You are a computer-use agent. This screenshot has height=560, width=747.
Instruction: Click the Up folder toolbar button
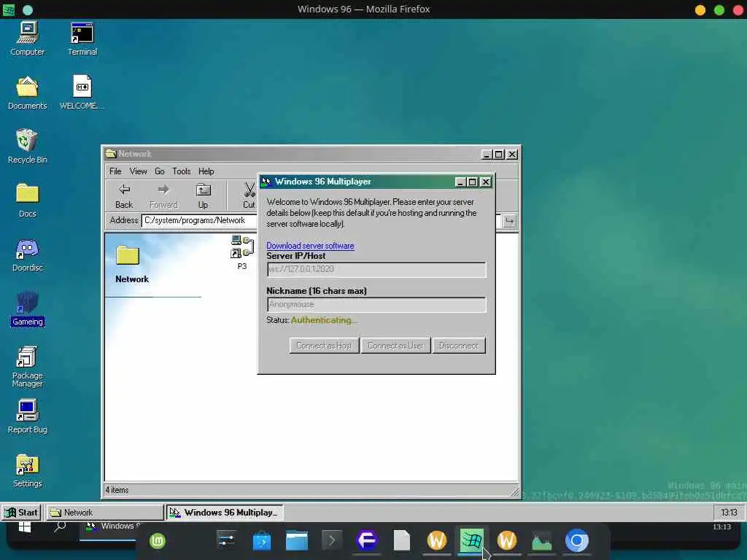click(203, 196)
